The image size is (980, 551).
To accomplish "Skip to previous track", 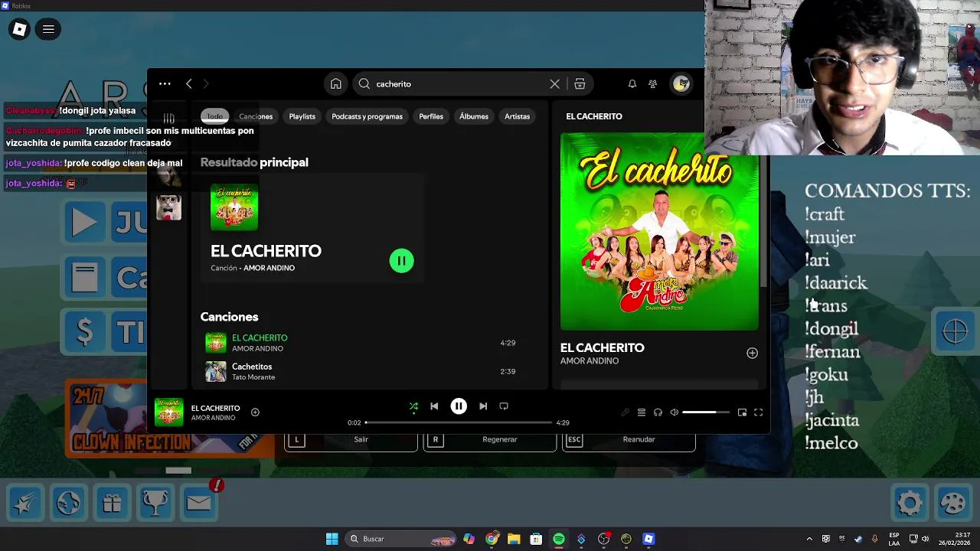I will pos(434,406).
